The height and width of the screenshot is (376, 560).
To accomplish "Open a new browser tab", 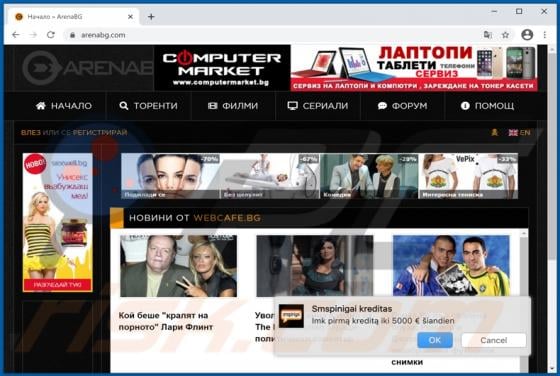I will click(151, 16).
